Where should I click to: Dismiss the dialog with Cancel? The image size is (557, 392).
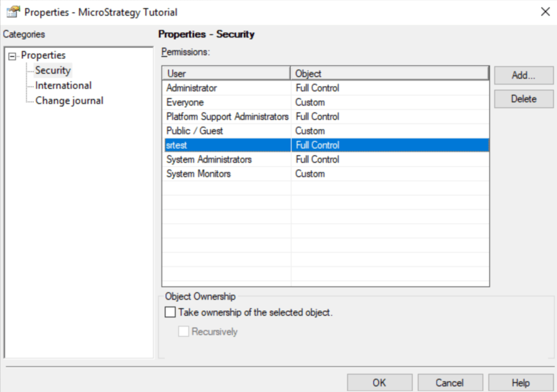click(450, 382)
